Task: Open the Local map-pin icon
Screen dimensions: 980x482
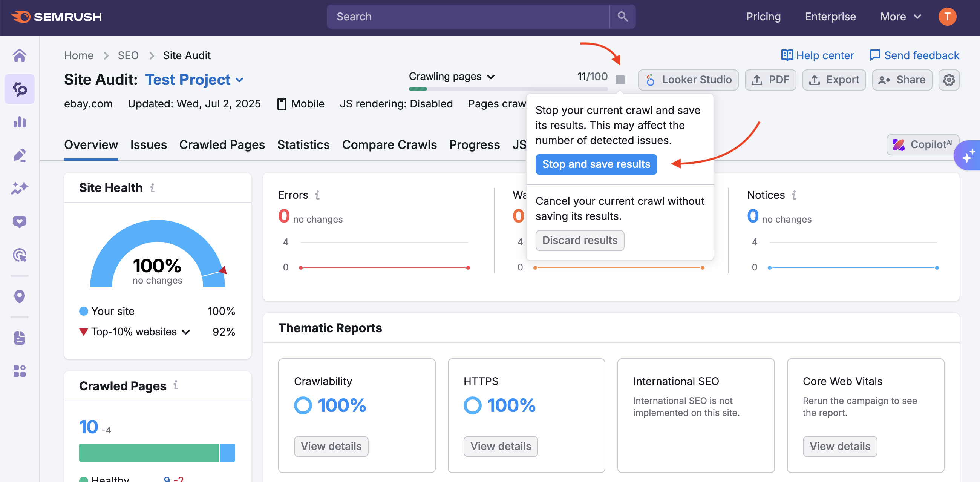Action: (x=20, y=296)
